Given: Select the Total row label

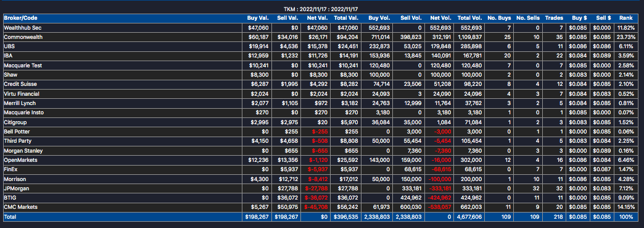Looking at the screenshot, I should pos(10,217).
